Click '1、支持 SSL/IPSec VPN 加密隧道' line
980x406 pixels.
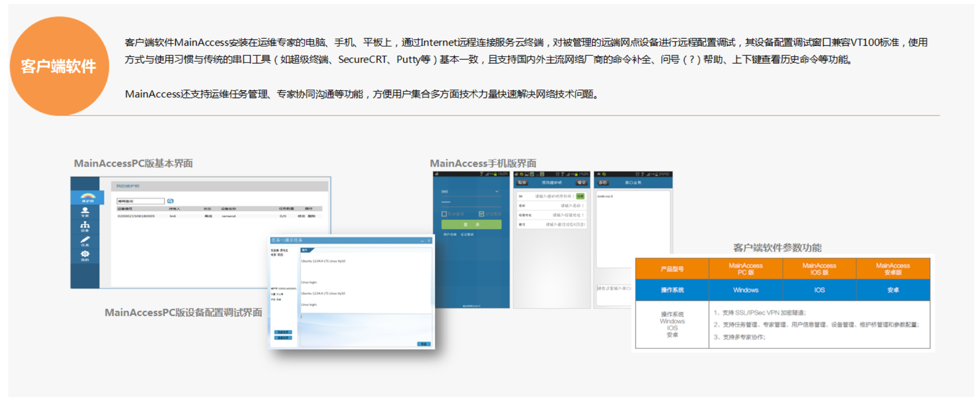(760, 313)
